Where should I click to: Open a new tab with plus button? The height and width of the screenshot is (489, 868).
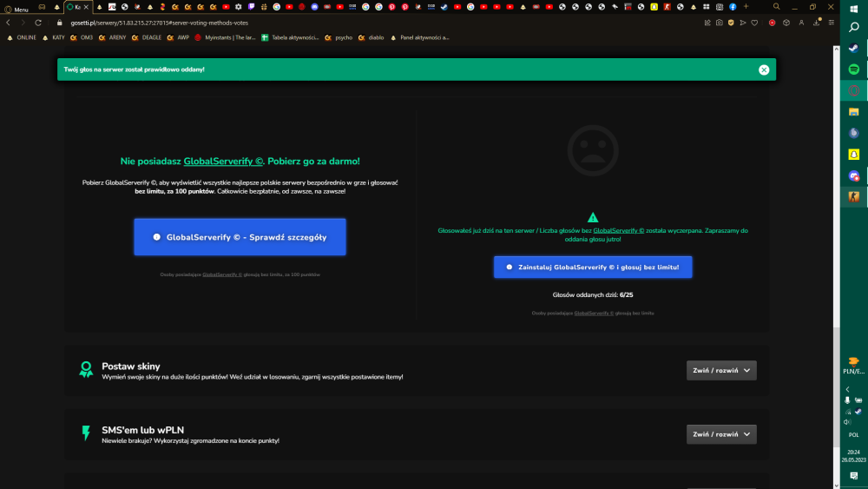(x=746, y=7)
